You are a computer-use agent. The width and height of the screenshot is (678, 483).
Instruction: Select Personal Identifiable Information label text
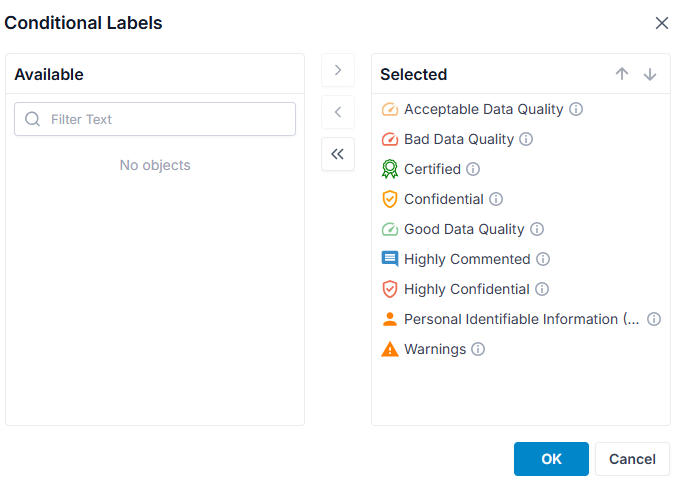pyautogui.click(x=521, y=319)
